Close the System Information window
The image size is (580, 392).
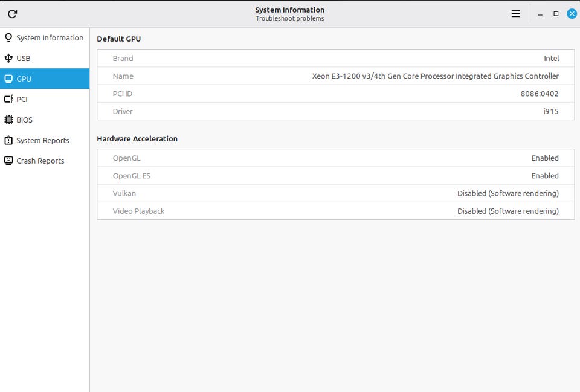[572, 14]
